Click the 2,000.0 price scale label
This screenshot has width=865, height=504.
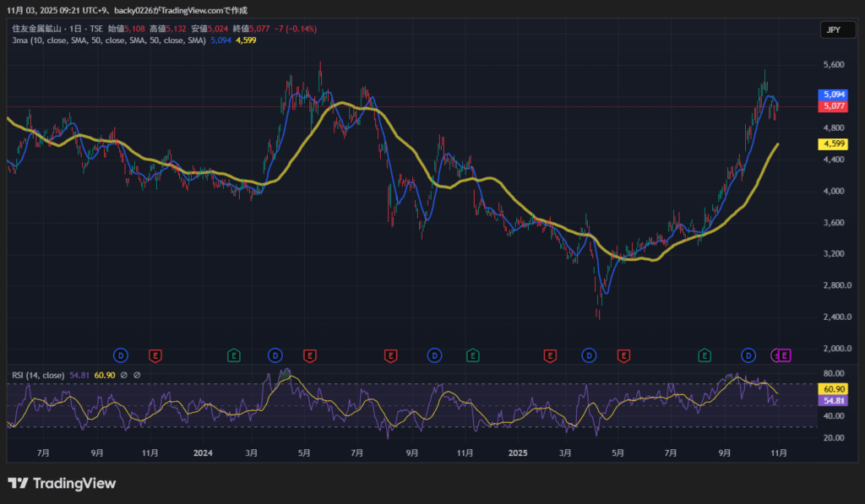(835, 349)
